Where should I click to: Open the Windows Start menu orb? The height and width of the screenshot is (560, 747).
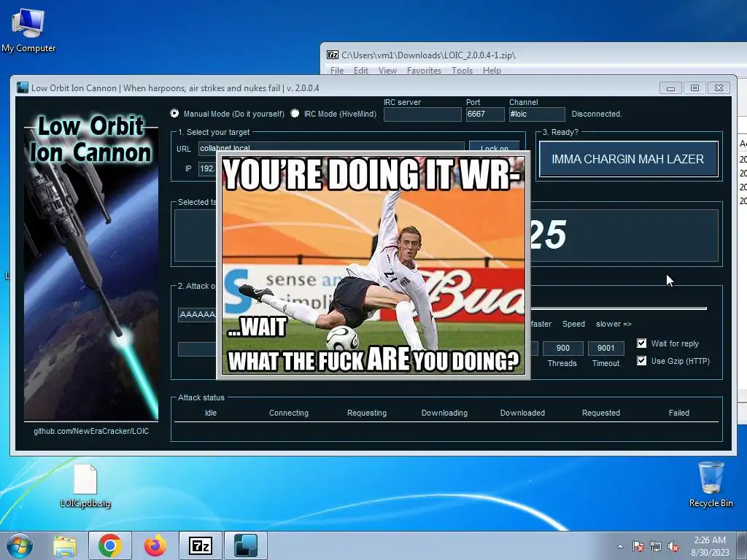click(20, 545)
